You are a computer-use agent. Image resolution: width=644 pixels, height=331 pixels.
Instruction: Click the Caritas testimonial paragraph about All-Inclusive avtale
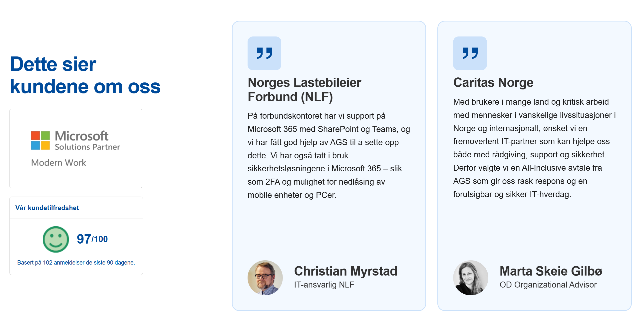(x=534, y=148)
